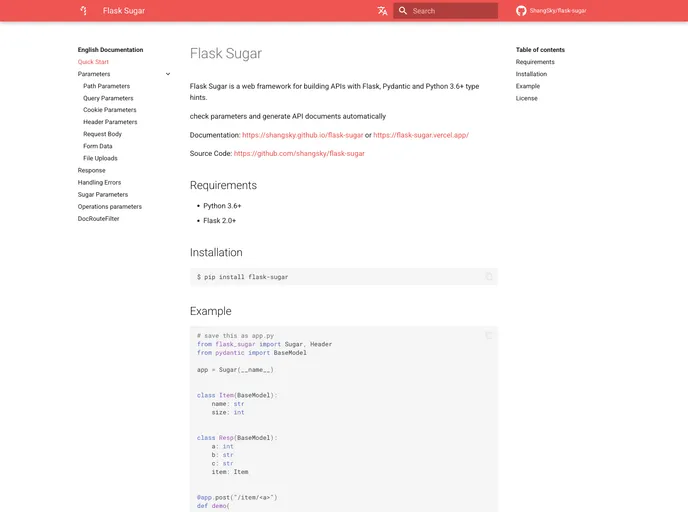Click the 'class Resp(BaseModel):' code line
This screenshot has height=512, width=688.
click(237, 438)
